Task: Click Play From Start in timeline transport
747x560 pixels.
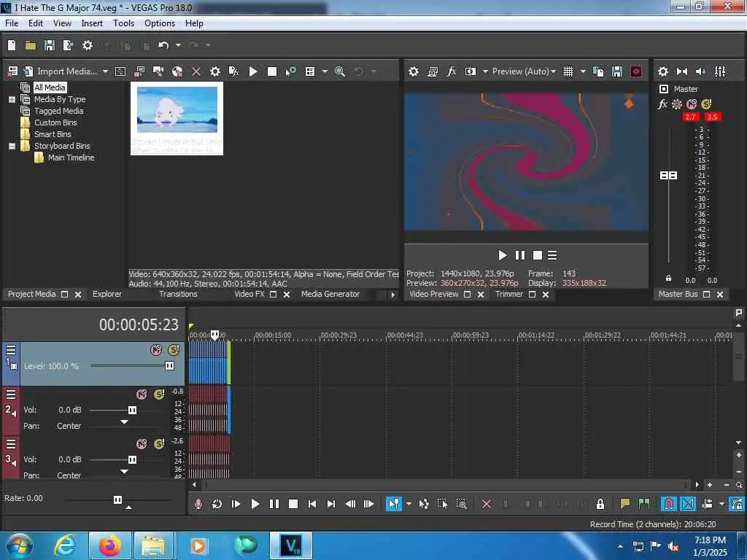Action: point(236,504)
